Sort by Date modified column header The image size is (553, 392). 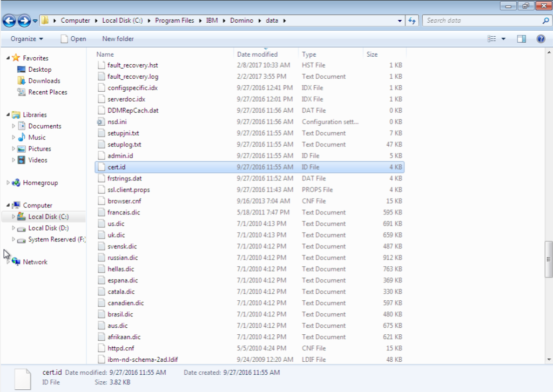[258, 55]
